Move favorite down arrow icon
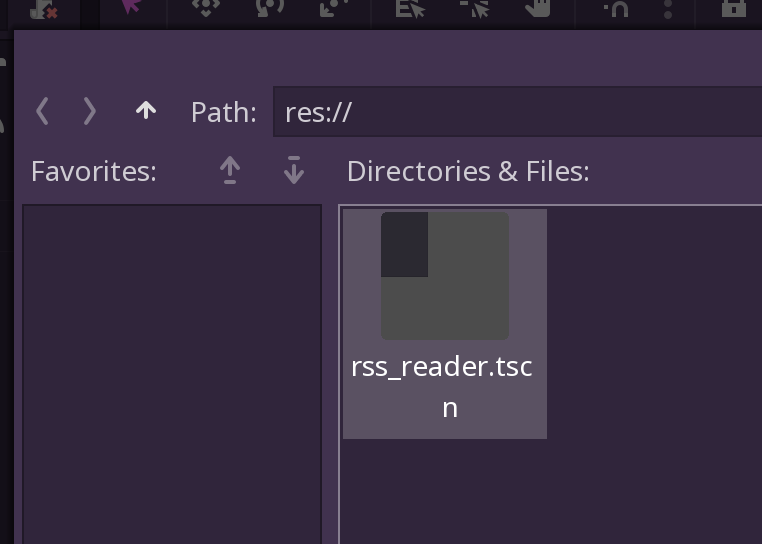Screen dimensions: 762x544 [294, 171]
